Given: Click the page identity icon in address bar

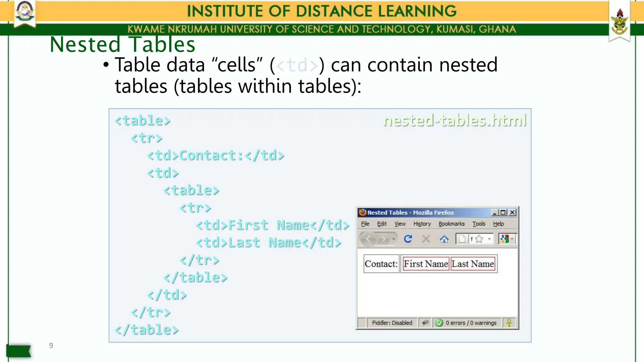Looking at the screenshot, I should click(462, 239).
